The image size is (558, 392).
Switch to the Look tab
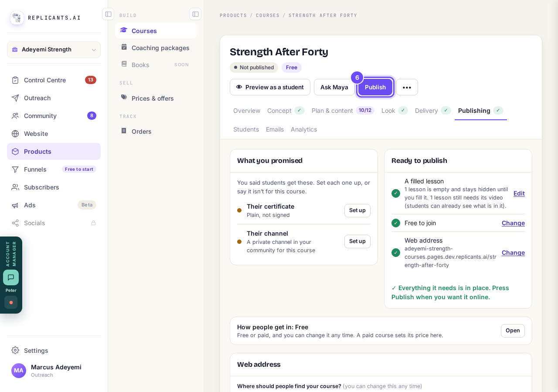click(x=395, y=111)
